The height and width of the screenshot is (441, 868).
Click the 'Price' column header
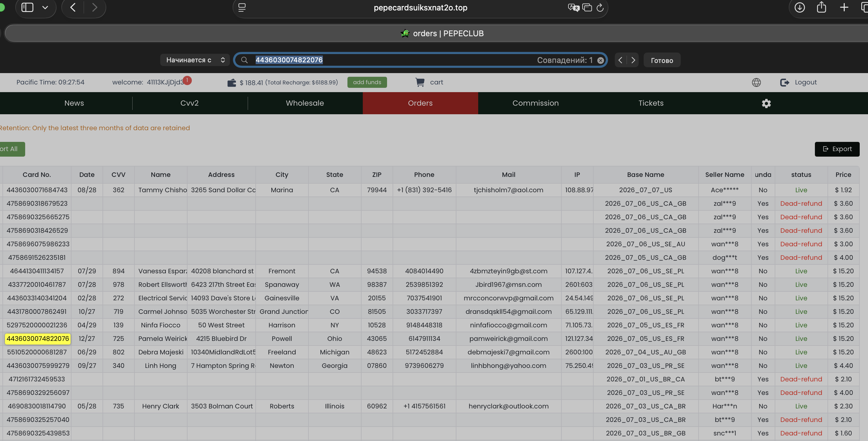pos(843,175)
